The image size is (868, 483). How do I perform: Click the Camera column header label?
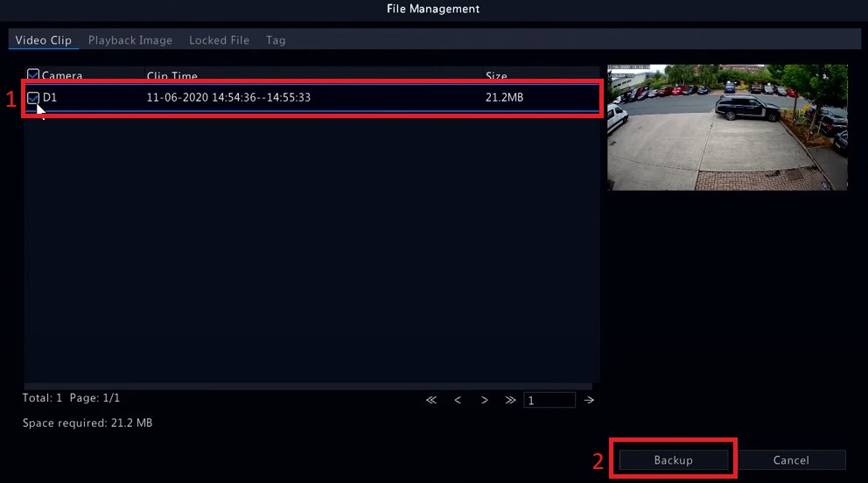tap(62, 76)
